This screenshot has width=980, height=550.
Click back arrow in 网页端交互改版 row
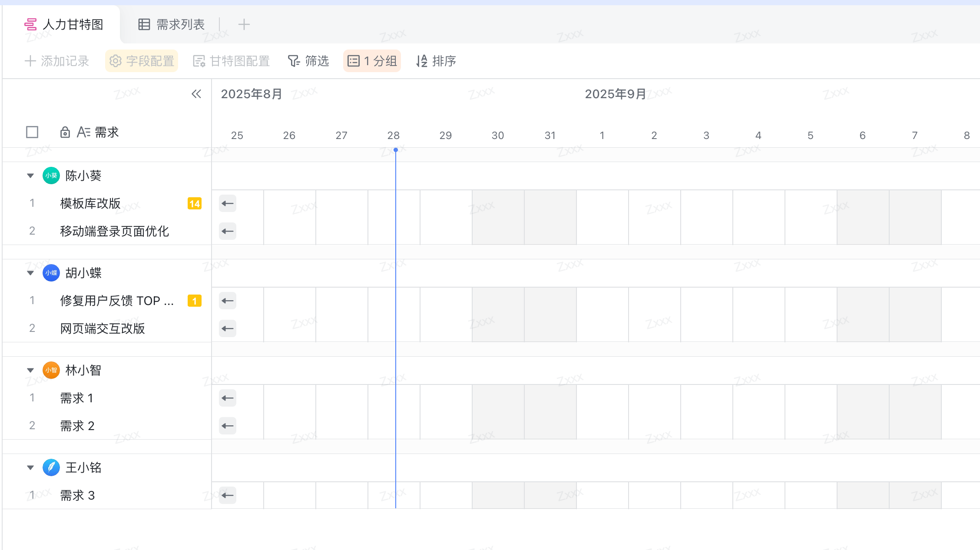click(228, 328)
